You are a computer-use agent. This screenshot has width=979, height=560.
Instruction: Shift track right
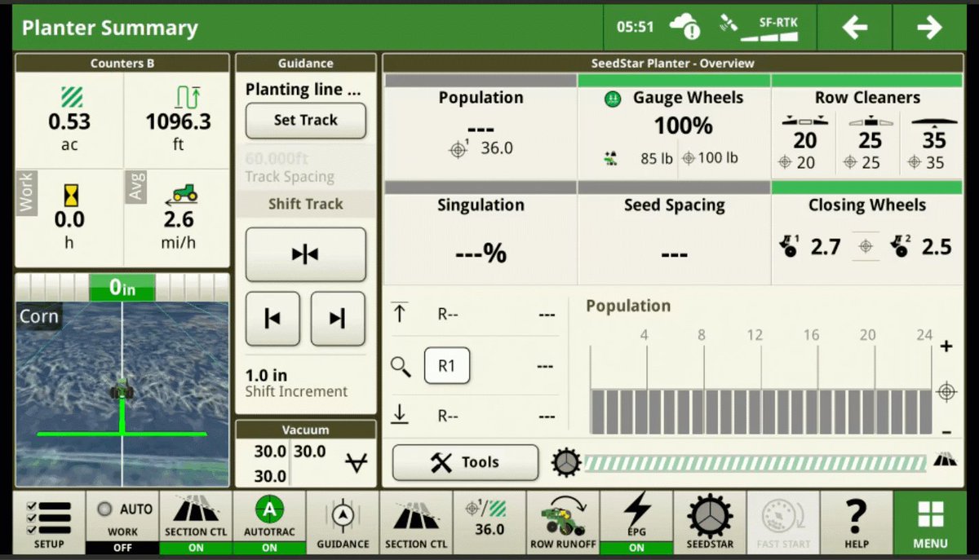[x=338, y=320]
